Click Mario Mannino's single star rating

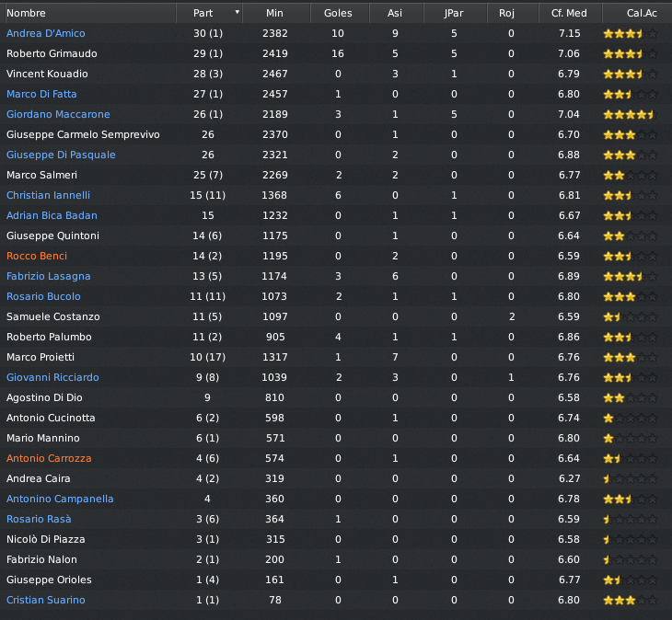coord(630,439)
